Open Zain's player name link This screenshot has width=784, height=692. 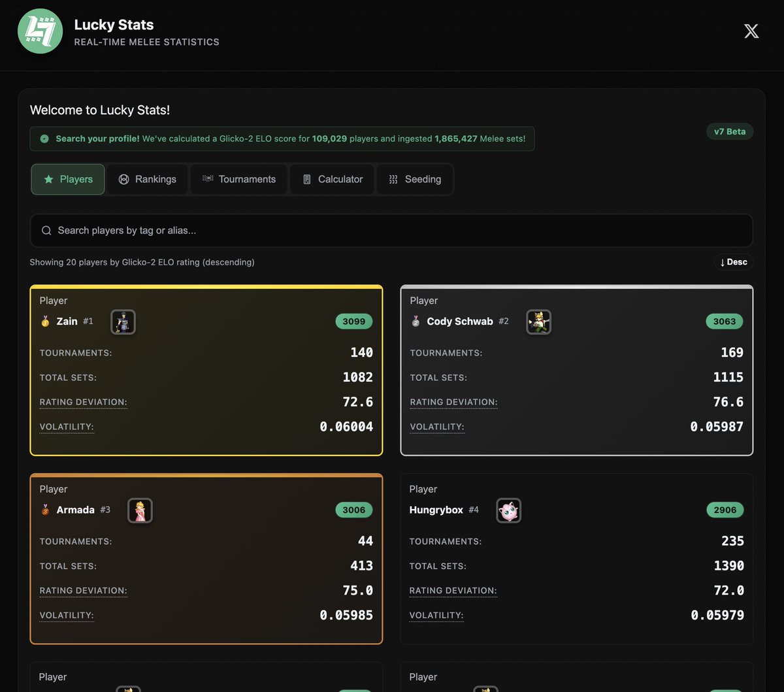(x=67, y=321)
